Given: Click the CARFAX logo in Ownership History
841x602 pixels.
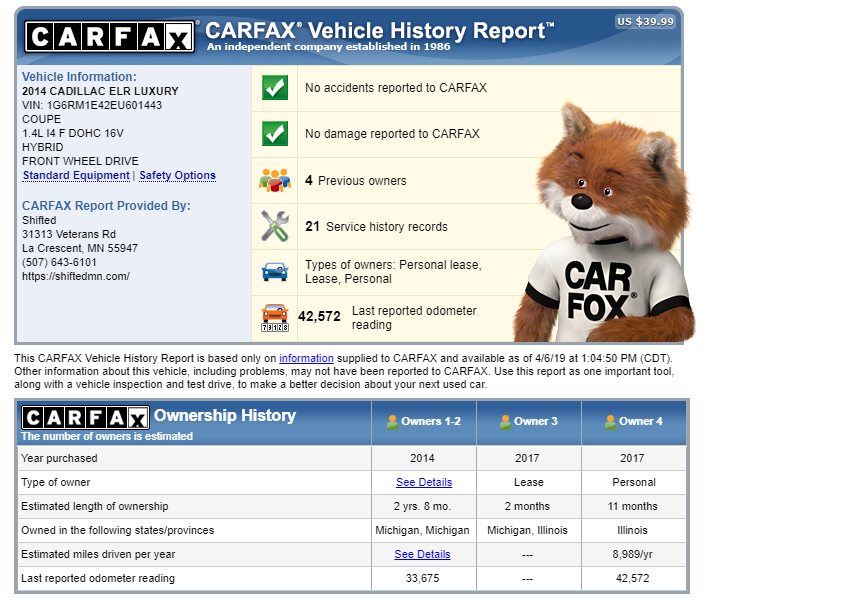Looking at the screenshot, I should click(x=85, y=417).
